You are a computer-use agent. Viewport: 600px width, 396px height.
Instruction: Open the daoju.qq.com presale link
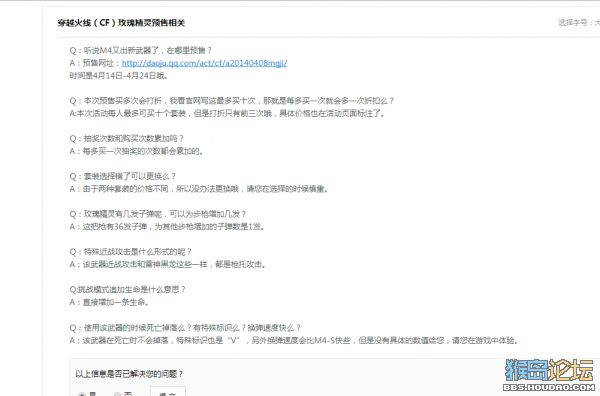pos(204,63)
